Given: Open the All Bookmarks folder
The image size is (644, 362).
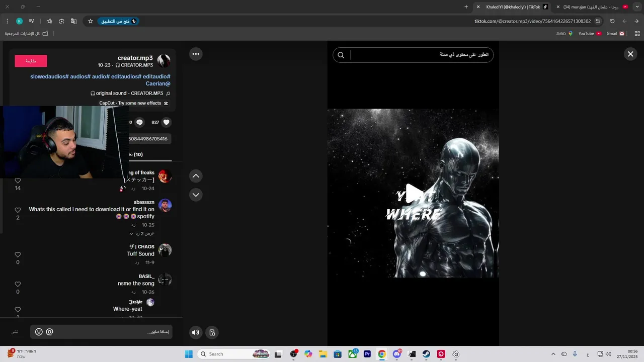Looking at the screenshot, I should pos(26,33).
